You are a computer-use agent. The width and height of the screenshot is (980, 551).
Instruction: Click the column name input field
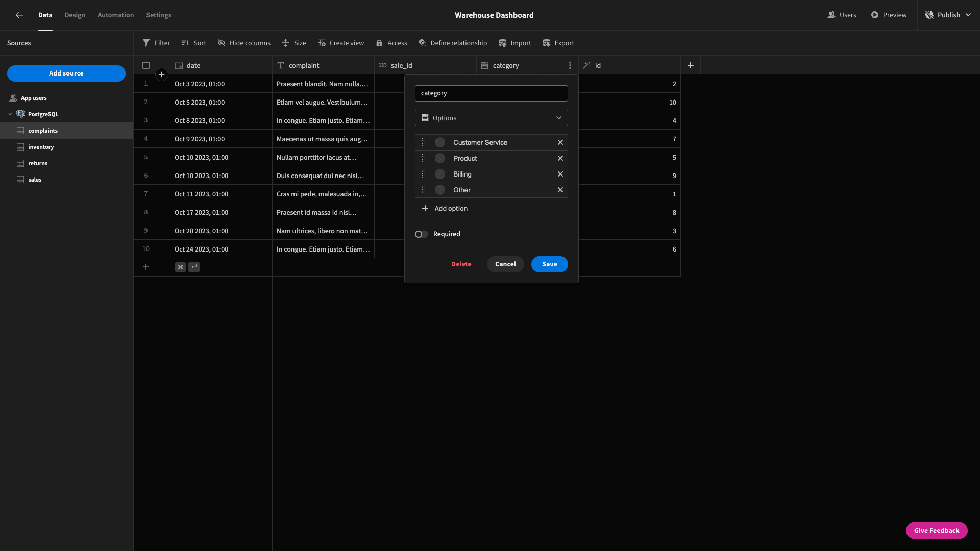pos(492,93)
